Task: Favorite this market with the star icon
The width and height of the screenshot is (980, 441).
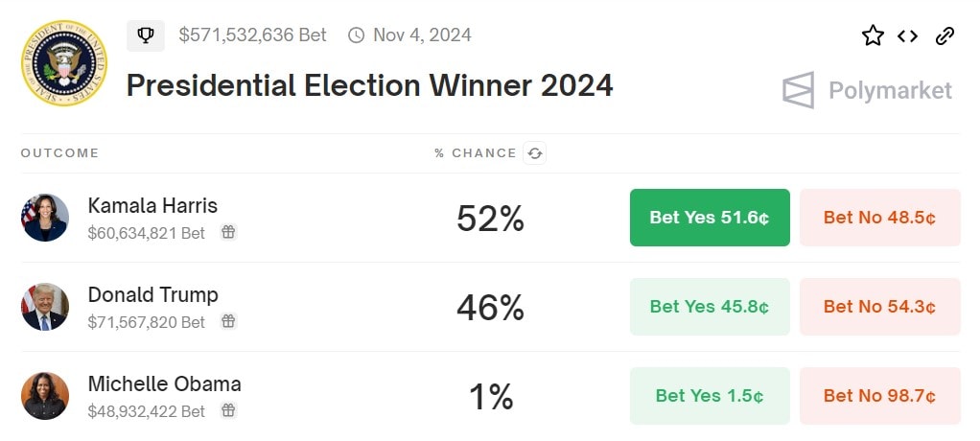Action: coord(873,36)
